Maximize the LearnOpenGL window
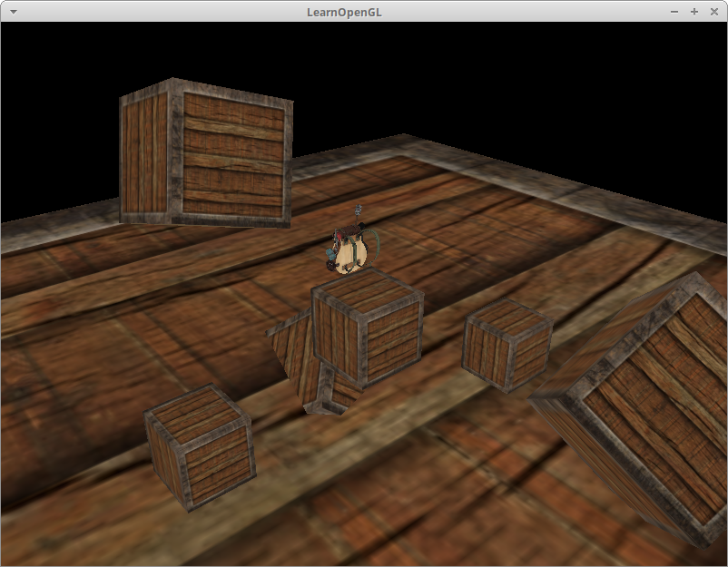Image resolution: width=728 pixels, height=567 pixels. pos(694,11)
